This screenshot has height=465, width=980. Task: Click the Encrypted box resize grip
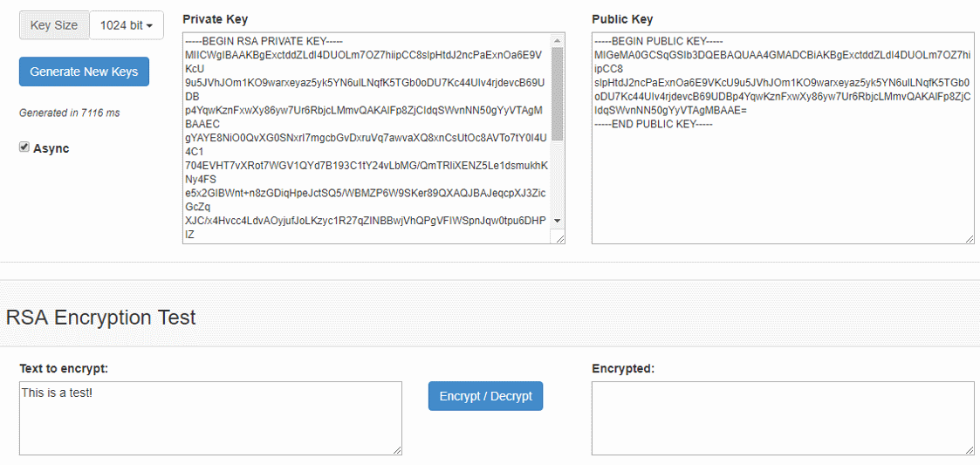969,449
